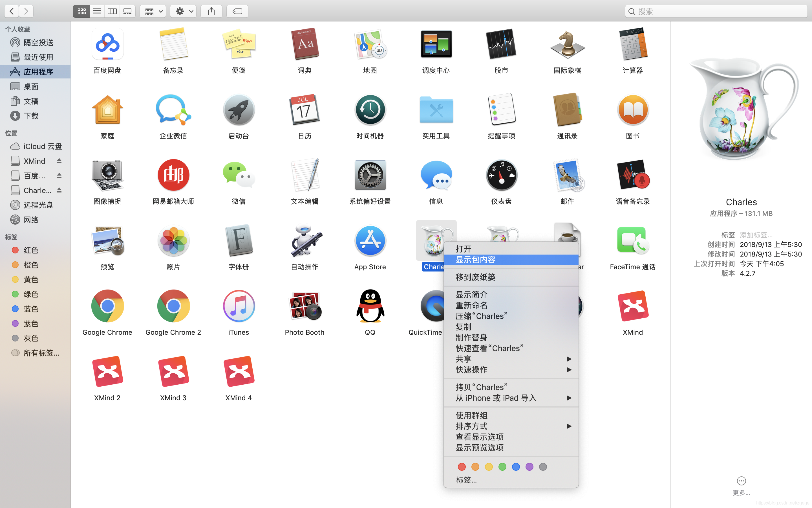Image resolution: width=812 pixels, height=508 pixels.
Task: Select the 网易邮箱大师 app icon
Action: pyautogui.click(x=173, y=175)
